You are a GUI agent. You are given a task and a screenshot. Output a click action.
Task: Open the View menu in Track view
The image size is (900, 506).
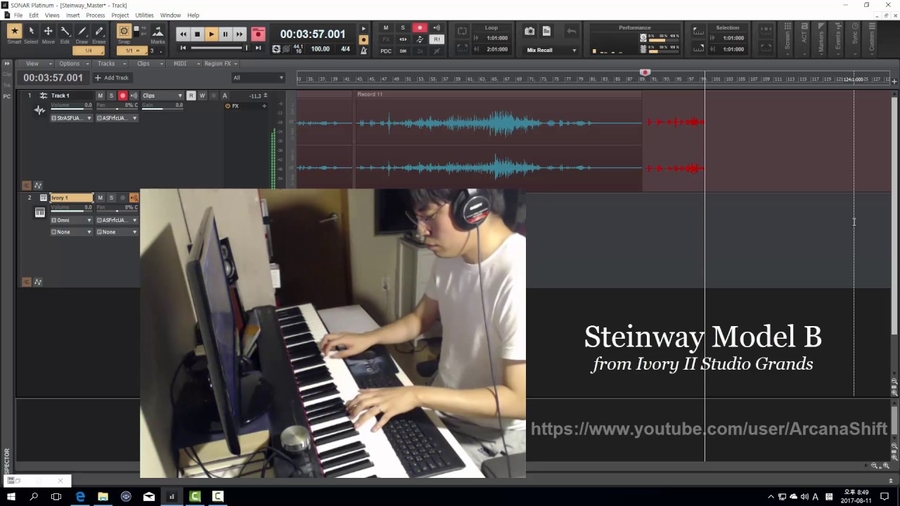[x=36, y=64]
